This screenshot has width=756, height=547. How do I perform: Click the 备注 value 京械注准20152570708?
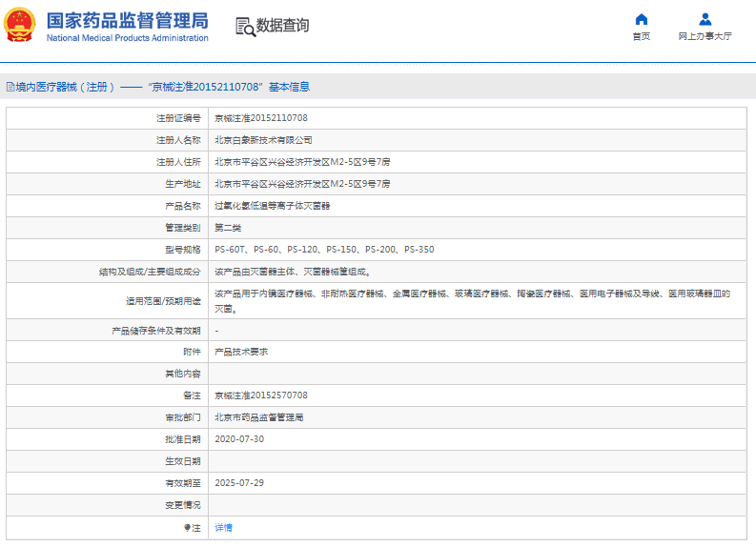tap(260, 395)
